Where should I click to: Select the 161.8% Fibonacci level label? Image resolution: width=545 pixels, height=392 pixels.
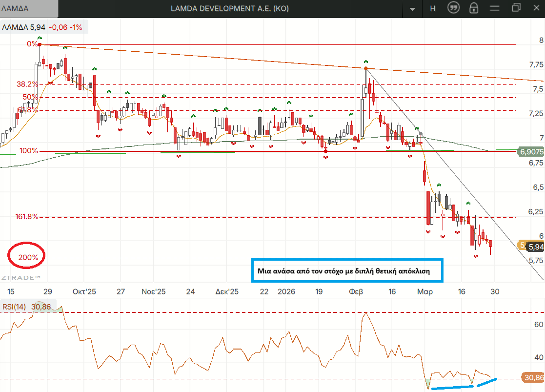click(x=26, y=217)
